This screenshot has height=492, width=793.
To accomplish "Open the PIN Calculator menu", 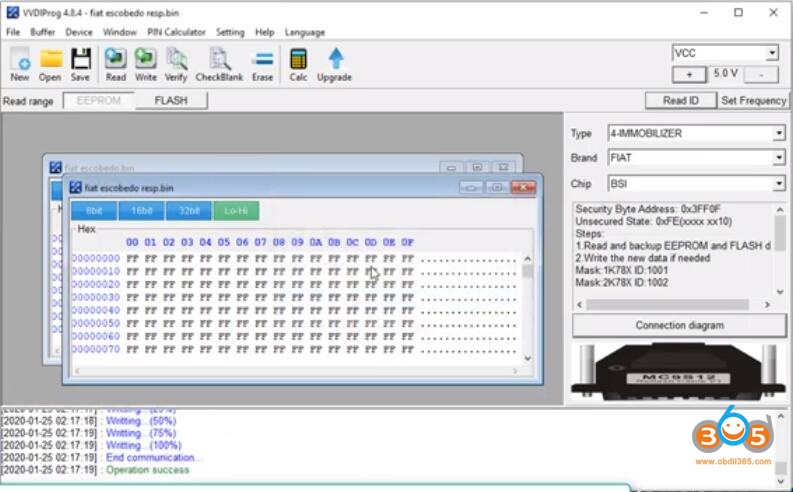I will [176, 32].
